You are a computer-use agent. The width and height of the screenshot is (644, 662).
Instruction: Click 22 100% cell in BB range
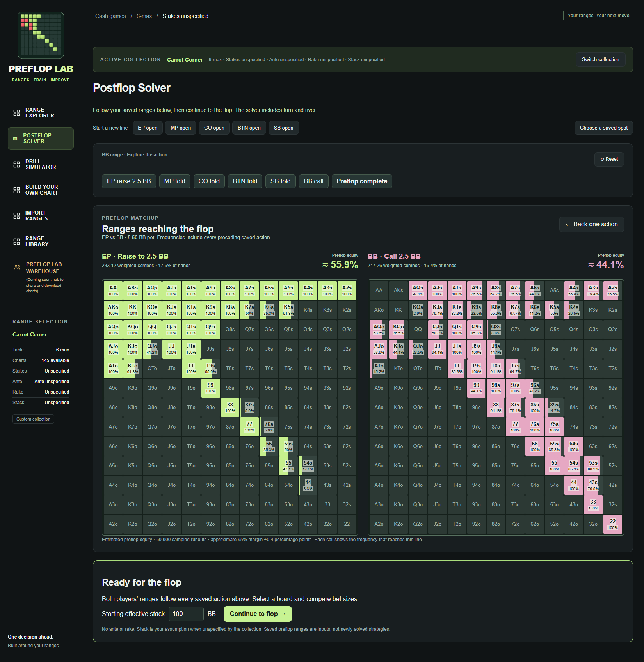click(x=613, y=524)
